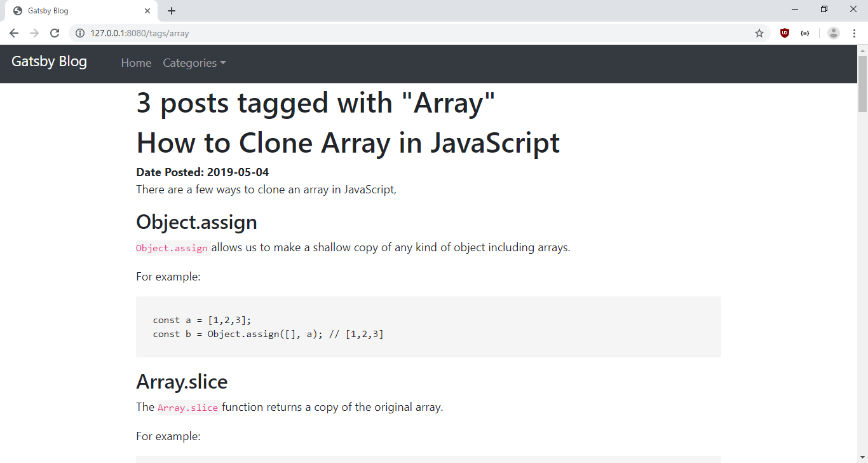
Task: Select the Gatsby Blog browser tab
Action: 76,11
